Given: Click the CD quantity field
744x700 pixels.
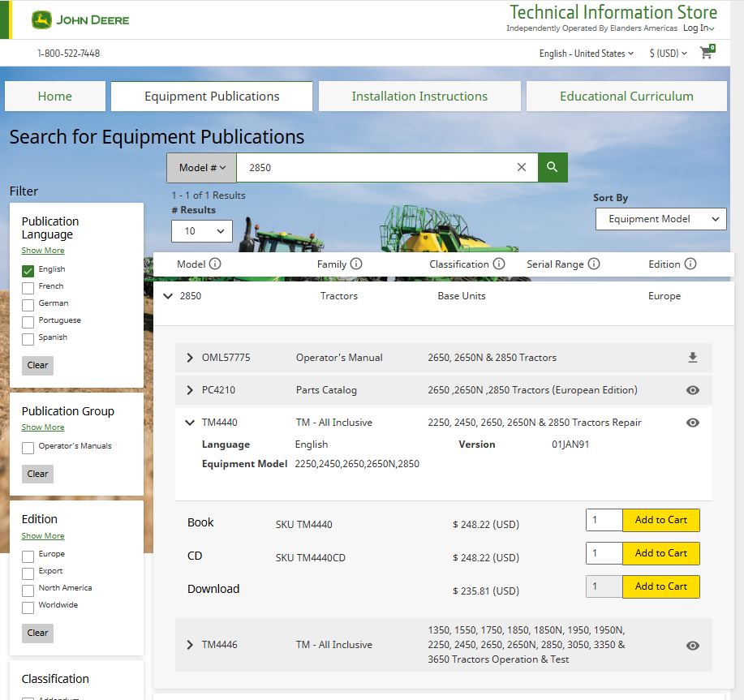Looking at the screenshot, I should 604,553.
